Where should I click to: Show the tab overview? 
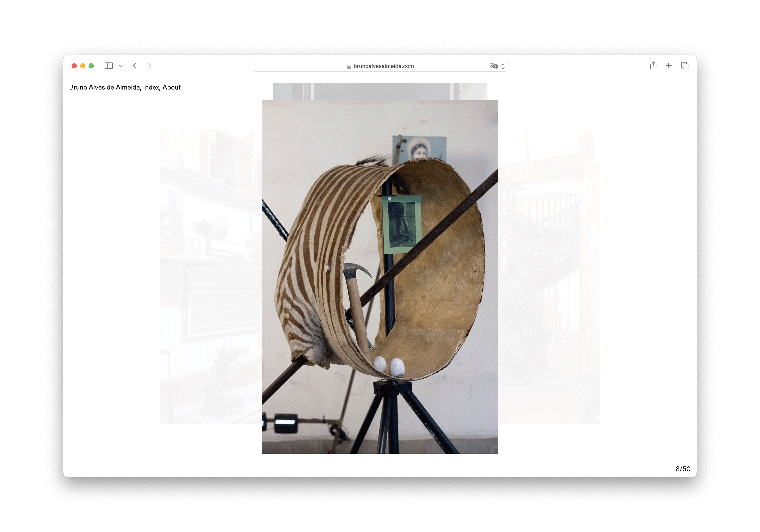pos(685,66)
